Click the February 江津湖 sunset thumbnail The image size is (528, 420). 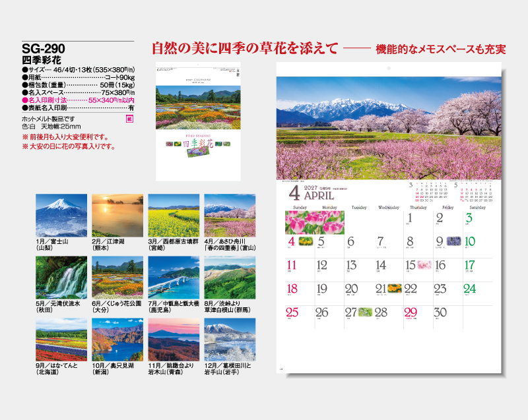point(117,215)
